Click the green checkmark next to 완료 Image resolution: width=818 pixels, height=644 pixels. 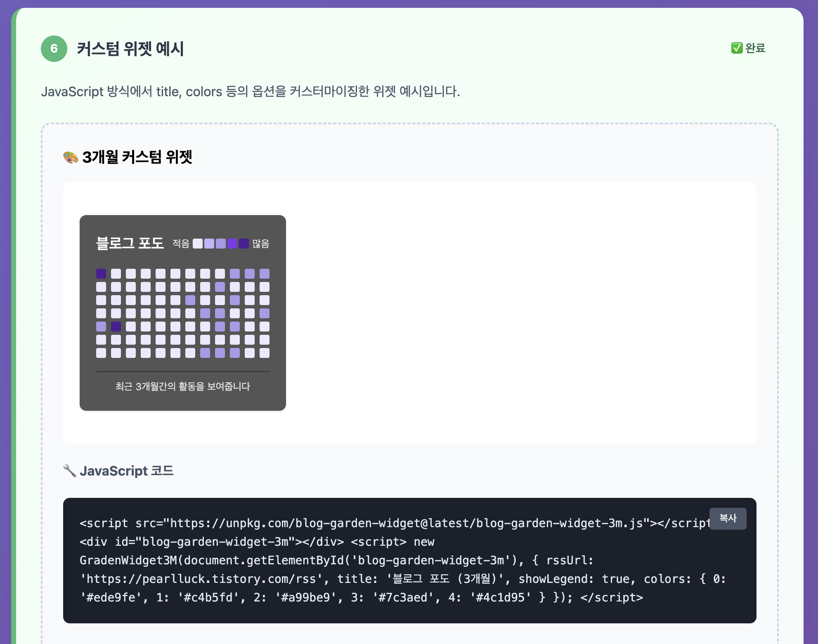[x=737, y=48]
